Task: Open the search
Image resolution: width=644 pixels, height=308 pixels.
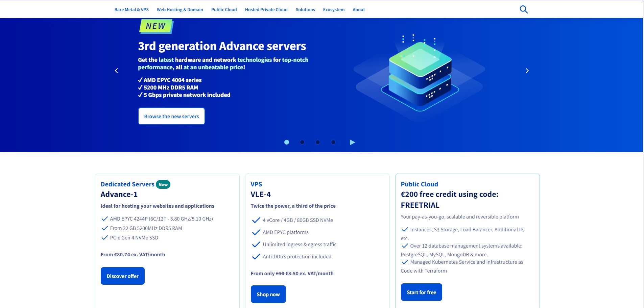Action: pos(524,9)
